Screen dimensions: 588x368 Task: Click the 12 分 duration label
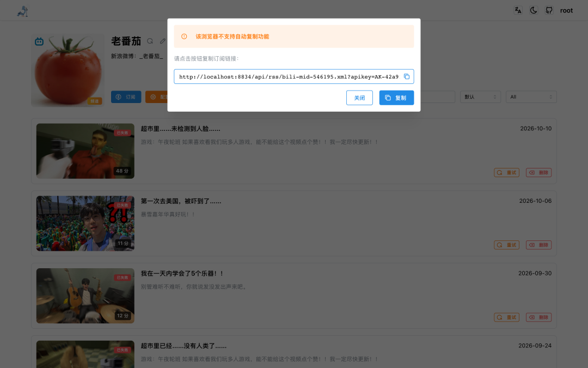(x=122, y=316)
